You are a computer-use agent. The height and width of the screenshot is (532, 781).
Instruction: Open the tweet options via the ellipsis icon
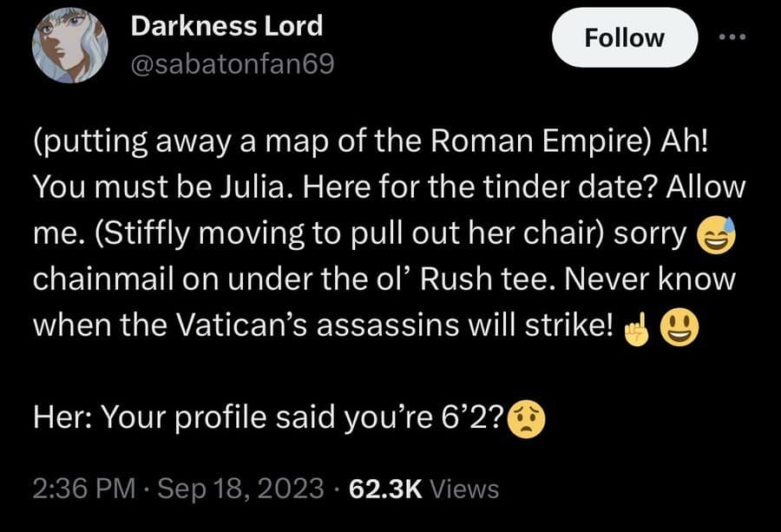(732, 36)
